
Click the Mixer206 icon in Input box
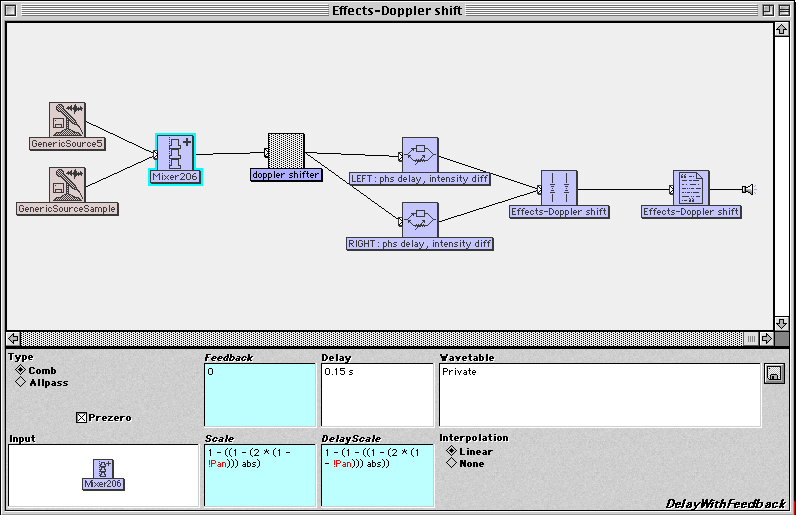point(103,470)
